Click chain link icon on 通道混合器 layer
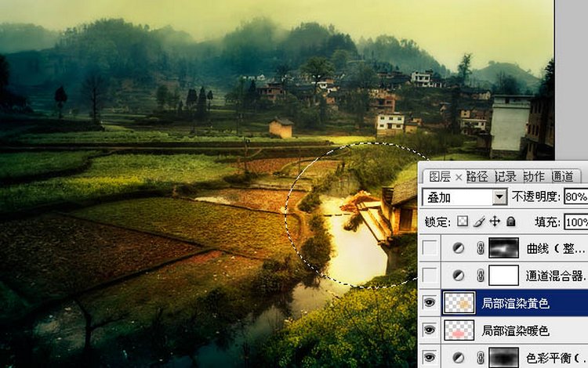This screenshot has width=588, height=368. point(480,276)
